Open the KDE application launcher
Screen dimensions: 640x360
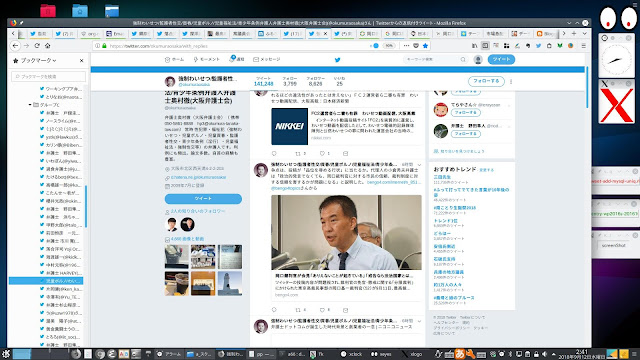click(5, 354)
